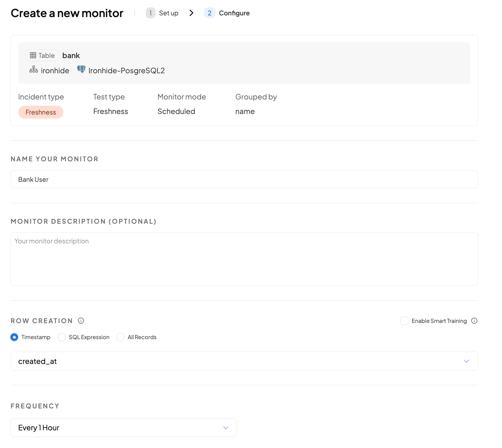Click the table grid icon beside Table label
Viewport: 502px width, 448px height.
click(33, 55)
